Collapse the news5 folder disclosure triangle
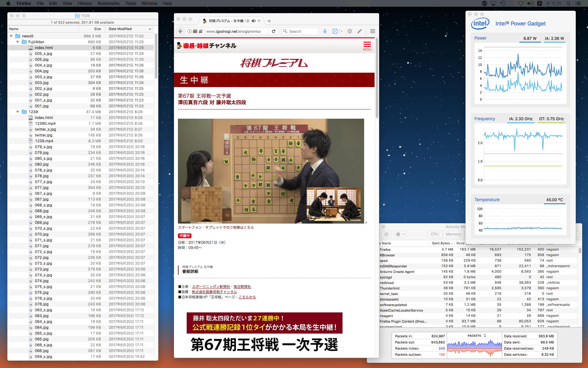 [x=11, y=36]
